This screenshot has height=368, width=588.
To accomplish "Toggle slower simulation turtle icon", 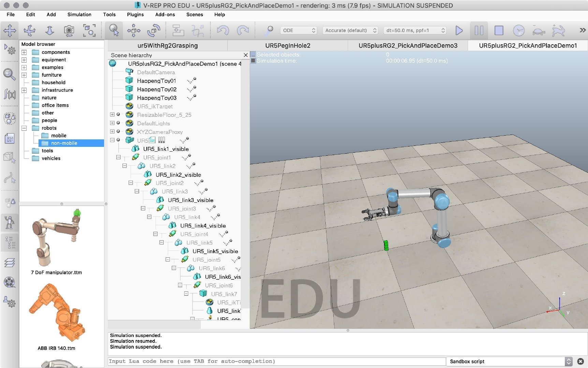I will pyautogui.click(x=539, y=31).
